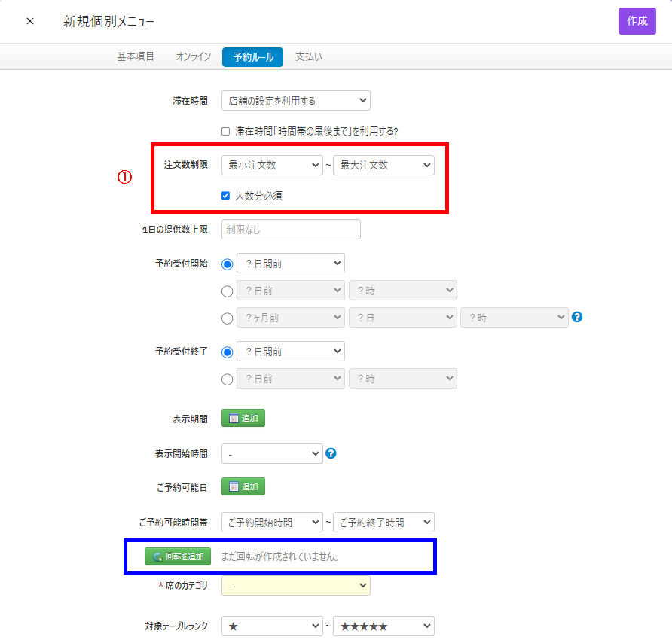The image size is (672, 643).
Task: Open the オンライン tab
Action: point(194,57)
